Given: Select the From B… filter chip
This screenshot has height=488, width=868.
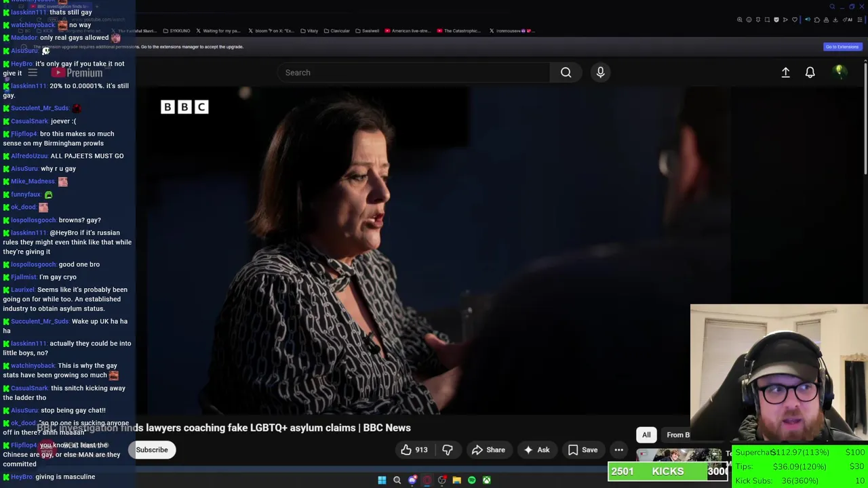Looking at the screenshot, I should [677, 435].
